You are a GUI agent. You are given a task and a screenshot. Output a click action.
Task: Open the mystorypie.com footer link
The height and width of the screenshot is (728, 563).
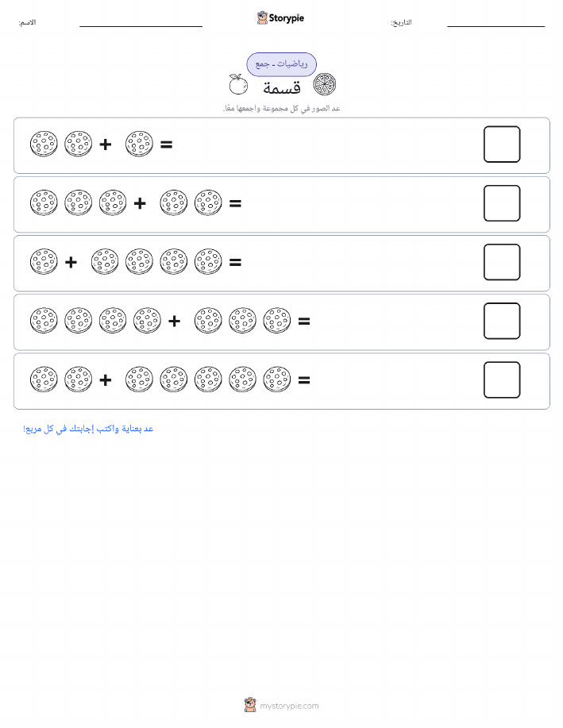[x=289, y=706]
